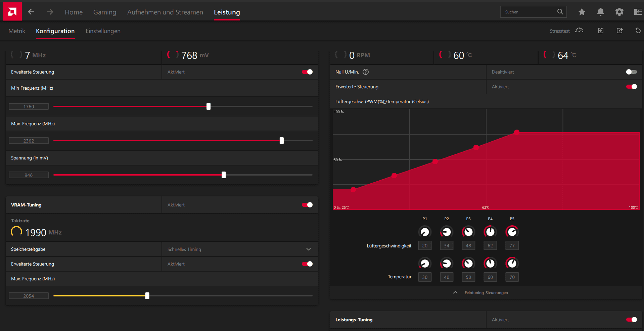Click Min Frequenz slider handle

[209, 106]
